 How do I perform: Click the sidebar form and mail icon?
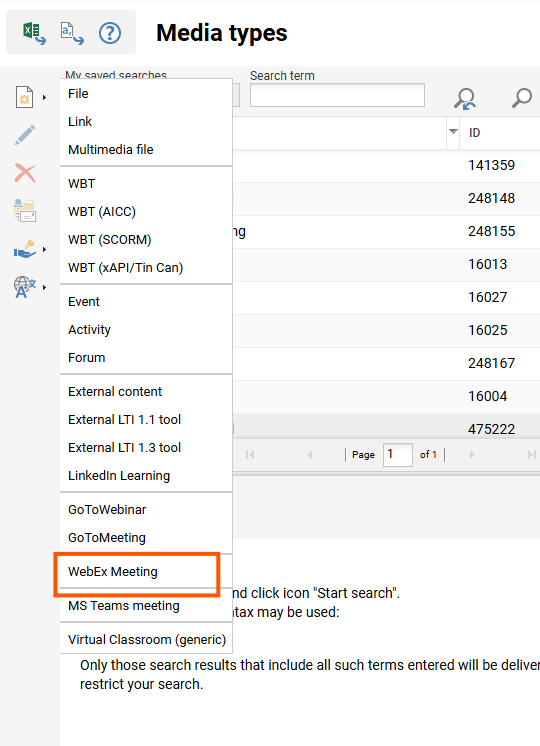(x=25, y=211)
